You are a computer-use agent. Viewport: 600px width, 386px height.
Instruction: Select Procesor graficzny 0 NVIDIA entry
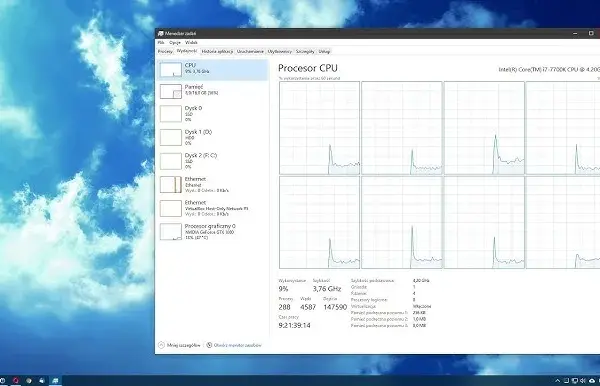click(212, 231)
